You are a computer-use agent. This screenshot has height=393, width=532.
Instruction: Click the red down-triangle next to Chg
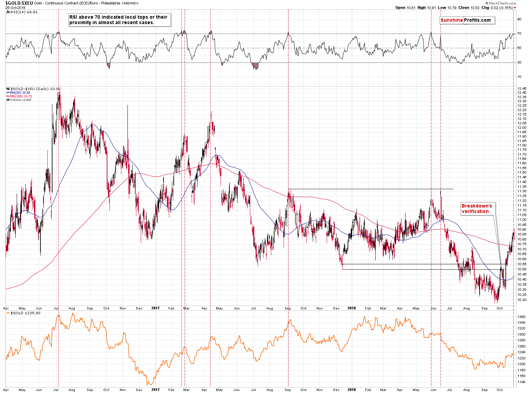point(515,8)
